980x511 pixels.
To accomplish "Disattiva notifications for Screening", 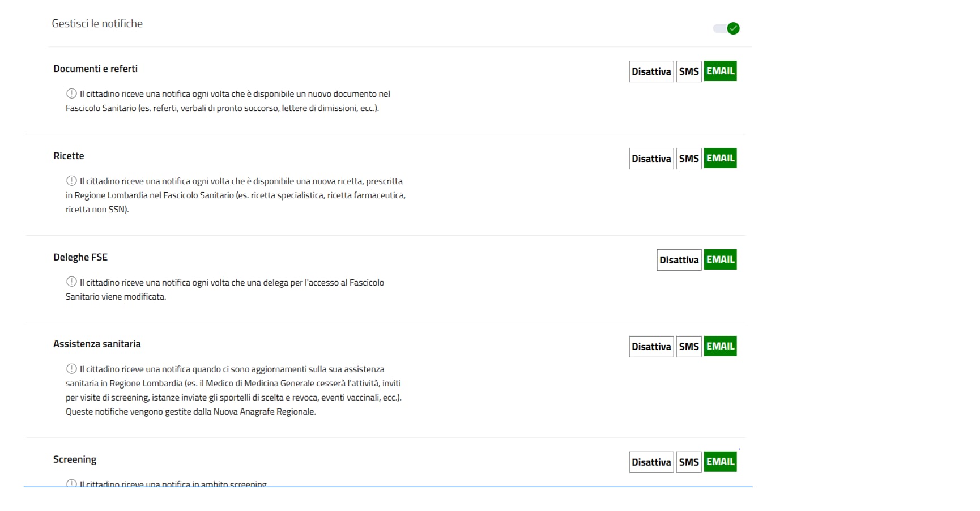I will click(651, 462).
